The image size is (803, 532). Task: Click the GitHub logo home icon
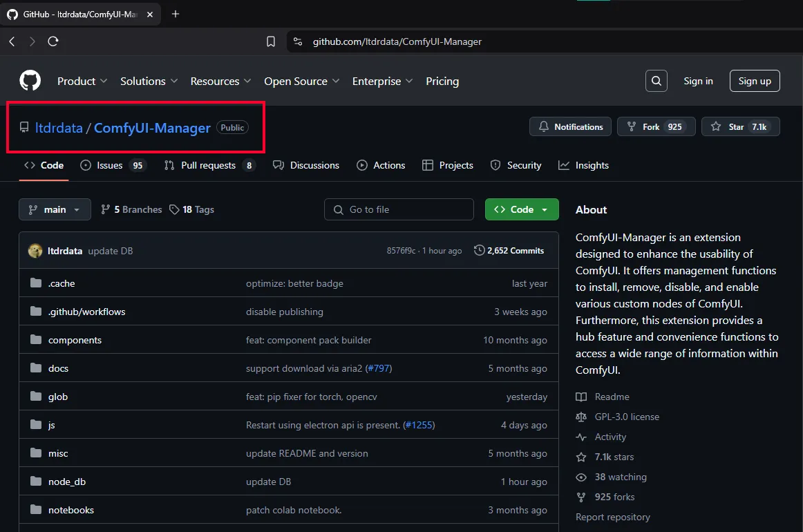tap(30, 81)
